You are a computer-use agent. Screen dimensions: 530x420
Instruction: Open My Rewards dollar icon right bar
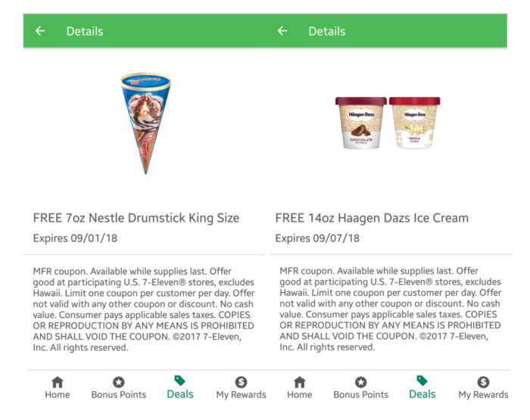pos(483,382)
